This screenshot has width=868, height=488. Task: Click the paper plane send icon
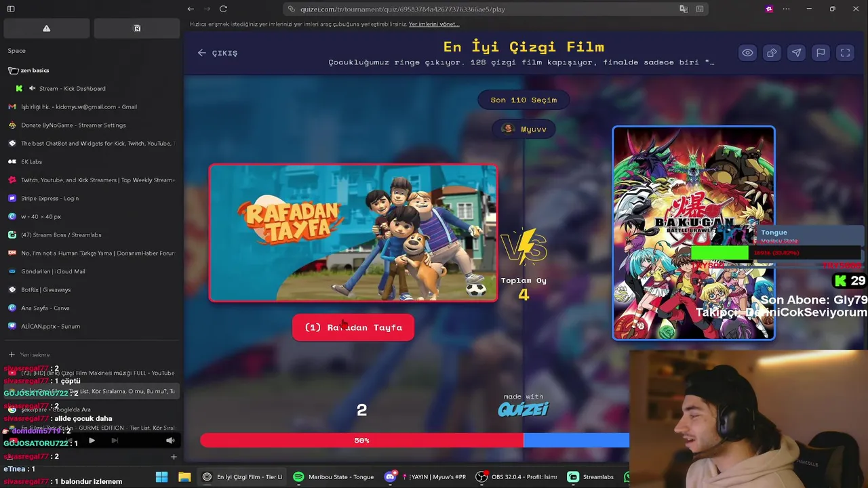tap(796, 53)
